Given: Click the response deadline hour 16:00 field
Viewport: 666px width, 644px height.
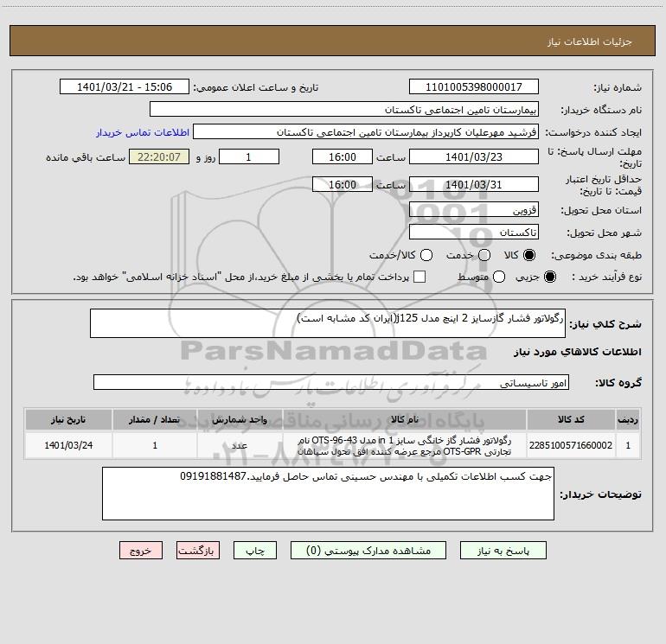Looking at the screenshot, I should pos(343,156).
